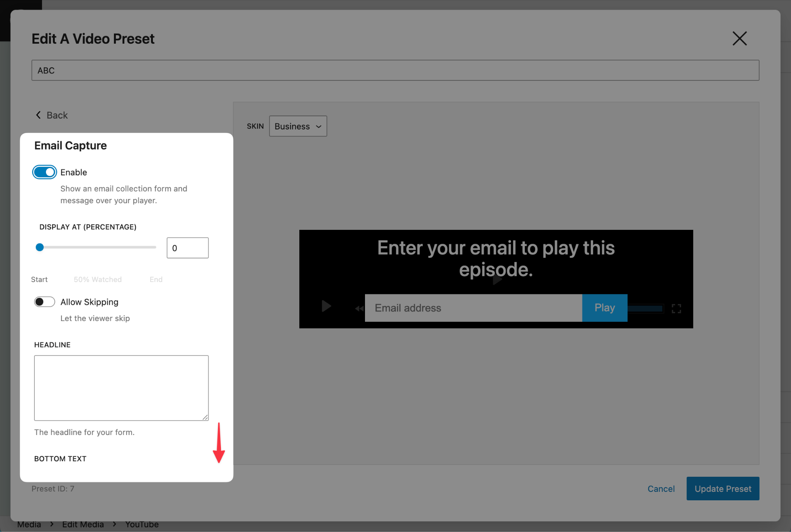Click the player's play triangle icon
Viewport: 791px width, 532px height.
326,306
